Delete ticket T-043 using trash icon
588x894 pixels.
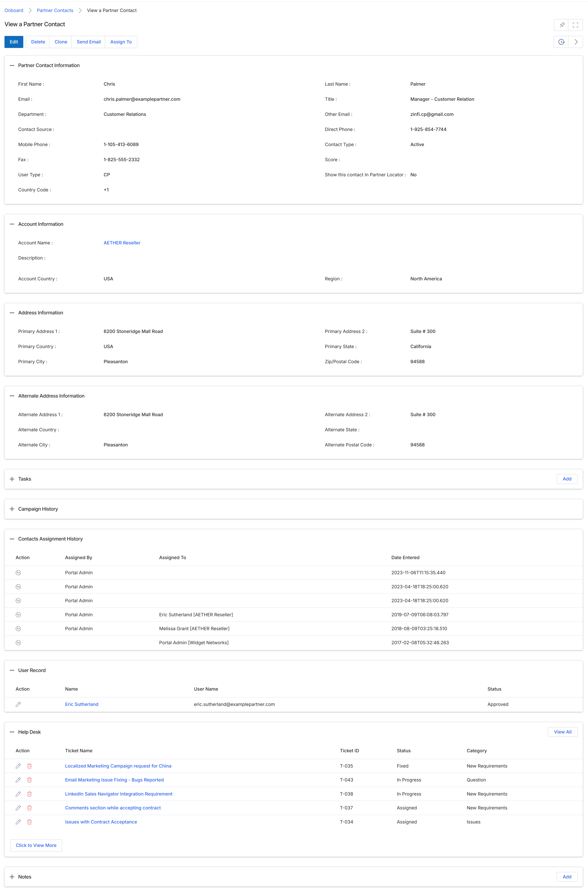[x=29, y=780]
